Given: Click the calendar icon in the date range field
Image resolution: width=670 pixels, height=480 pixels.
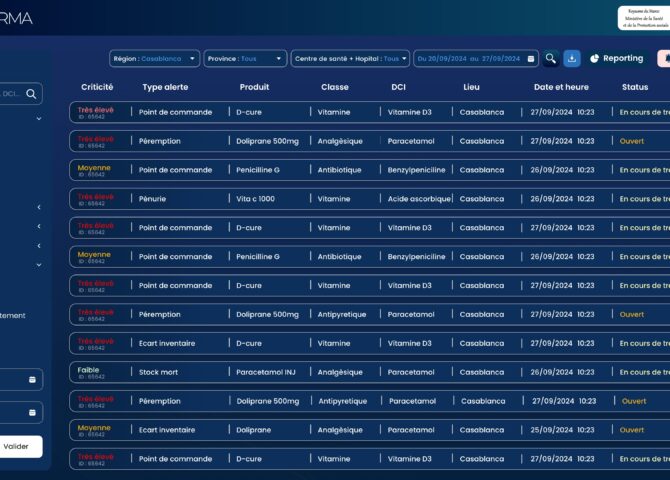Looking at the screenshot, I should pyautogui.click(x=531, y=59).
